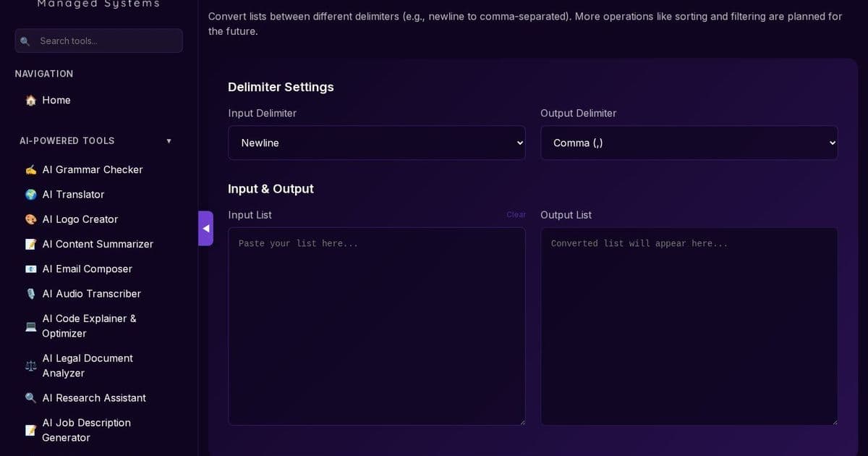Click the AI Content Summarizer memo icon
868x456 pixels.
tap(30, 244)
